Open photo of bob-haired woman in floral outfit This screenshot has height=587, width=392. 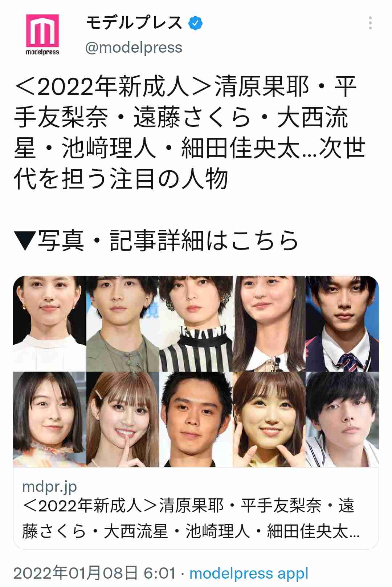pyautogui.click(x=50, y=420)
